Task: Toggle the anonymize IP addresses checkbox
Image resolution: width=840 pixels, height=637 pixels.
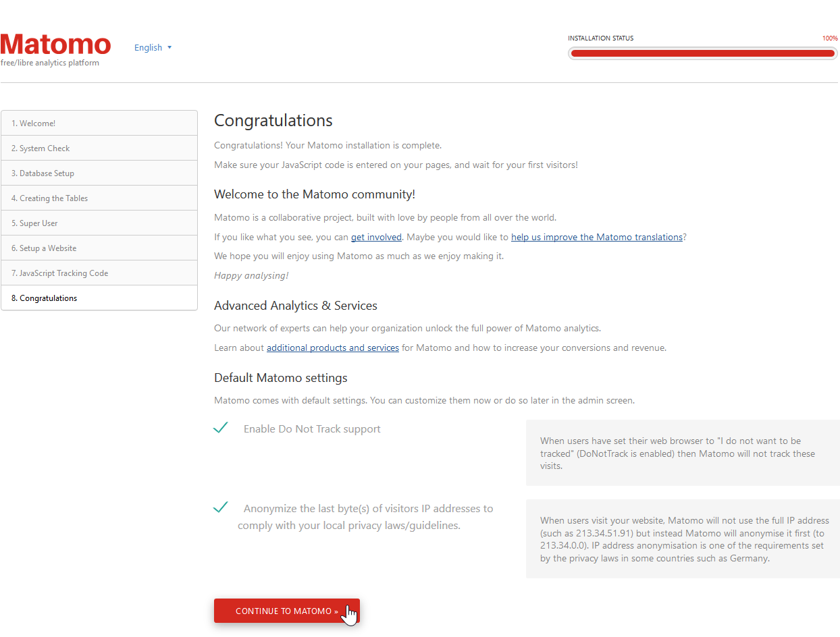Action: [221, 507]
